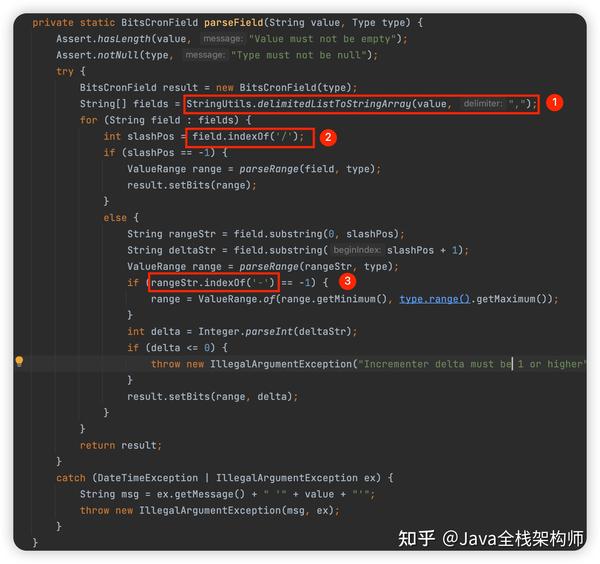The image size is (600, 564).
Task: Click the beginIndex: parameter hint
Action: point(357,250)
